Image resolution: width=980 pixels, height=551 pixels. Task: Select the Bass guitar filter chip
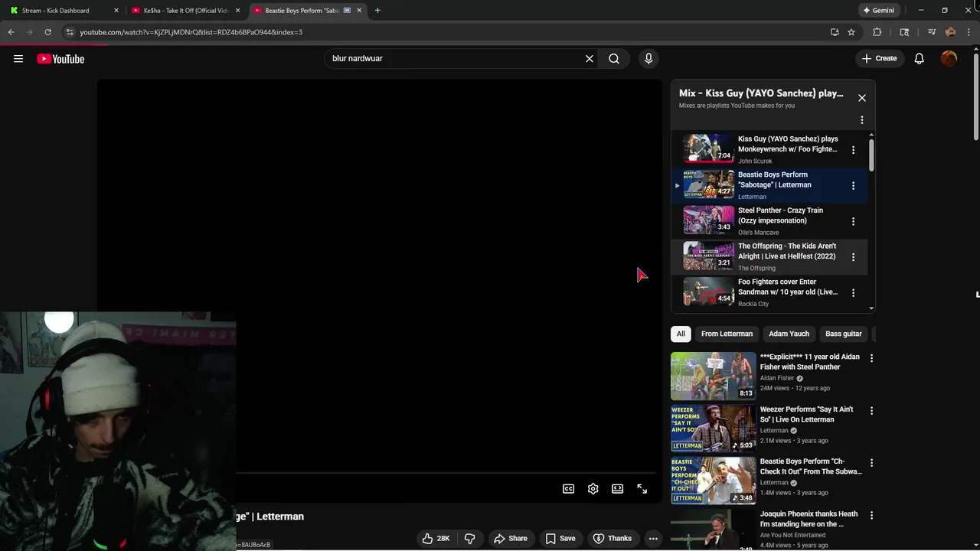click(843, 334)
